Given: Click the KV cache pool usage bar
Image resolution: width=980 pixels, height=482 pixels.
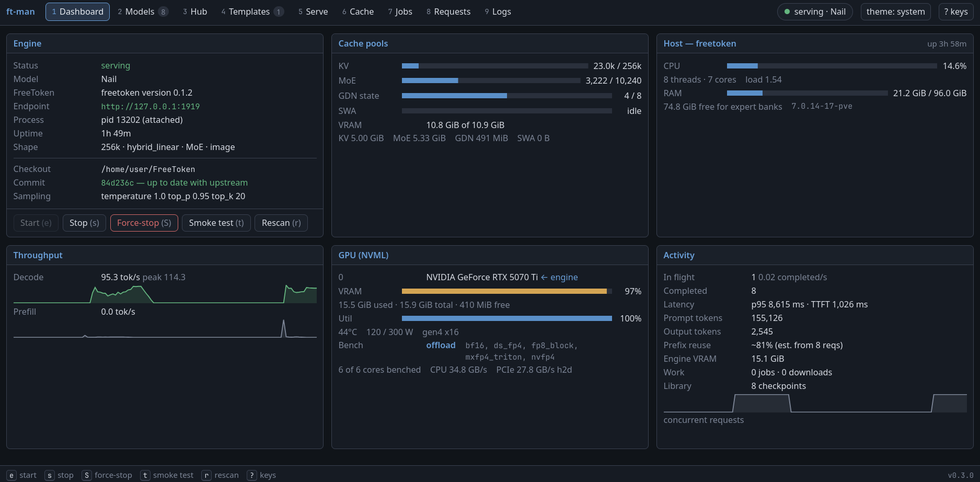Looking at the screenshot, I should [495, 66].
